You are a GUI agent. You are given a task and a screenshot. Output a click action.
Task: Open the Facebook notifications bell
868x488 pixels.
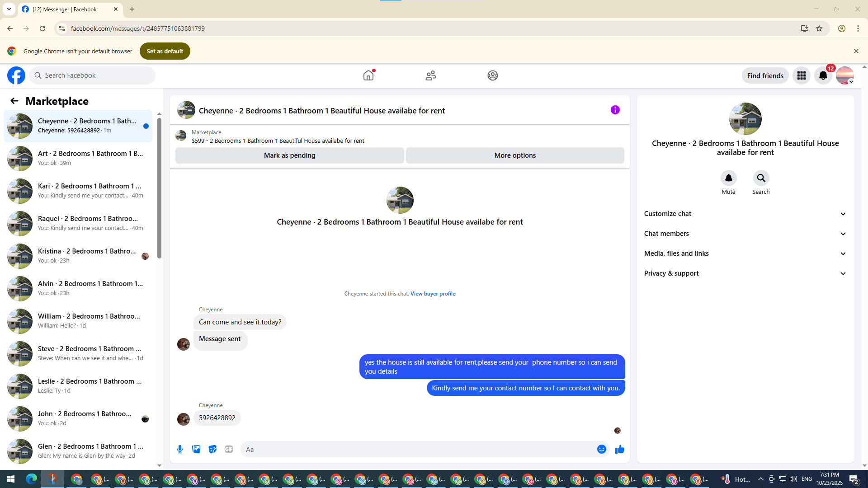[823, 75]
